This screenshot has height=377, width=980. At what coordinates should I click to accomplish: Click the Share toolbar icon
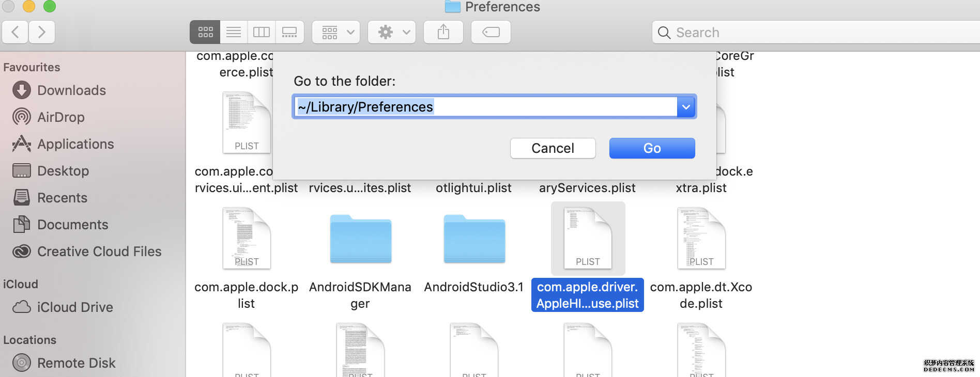pyautogui.click(x=443, y=33)
